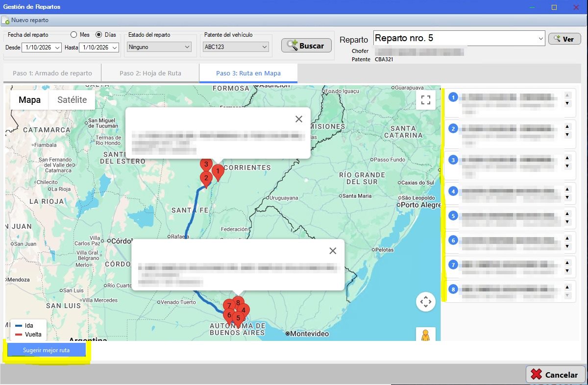Select Paso 3: Ruta en Mapa tab
Screen dimensions: 588x385
[x=248, y=73]
